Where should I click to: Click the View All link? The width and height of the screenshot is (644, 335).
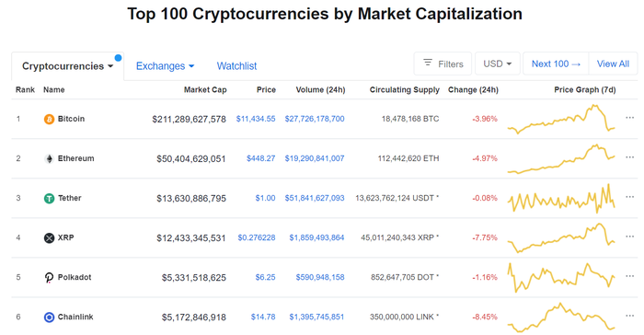(x=613, y=64)
